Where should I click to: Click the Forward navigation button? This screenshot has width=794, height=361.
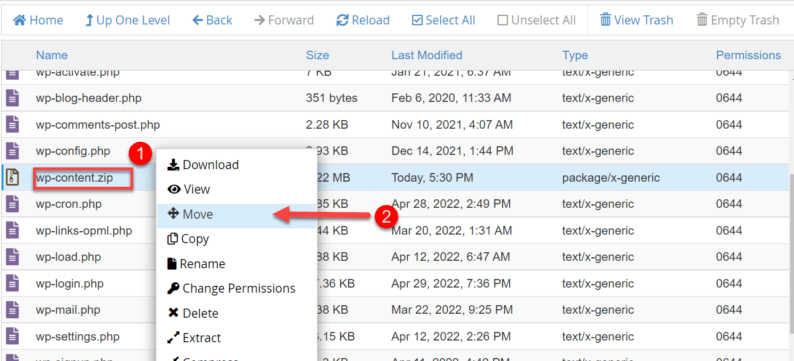(284, 20)
